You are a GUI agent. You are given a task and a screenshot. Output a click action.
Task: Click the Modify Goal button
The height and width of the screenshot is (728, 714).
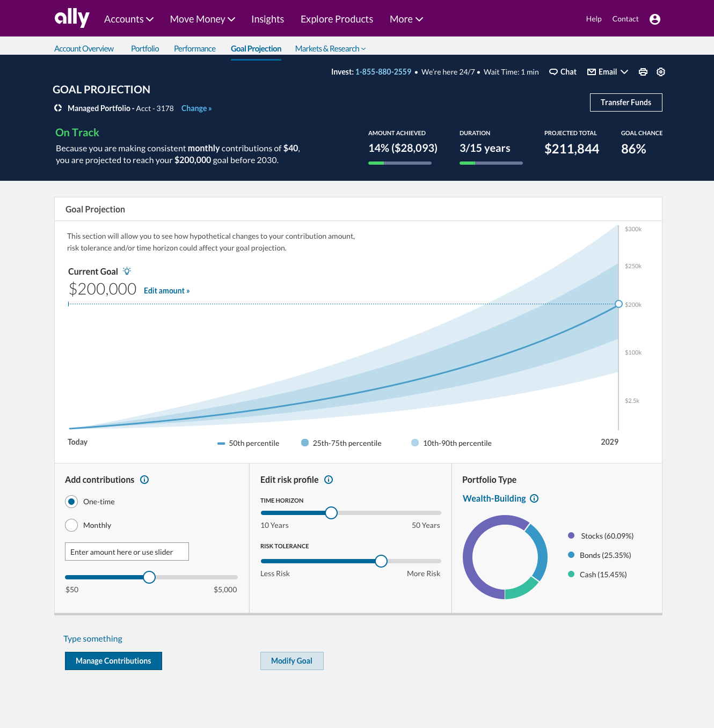pos(292,661)
